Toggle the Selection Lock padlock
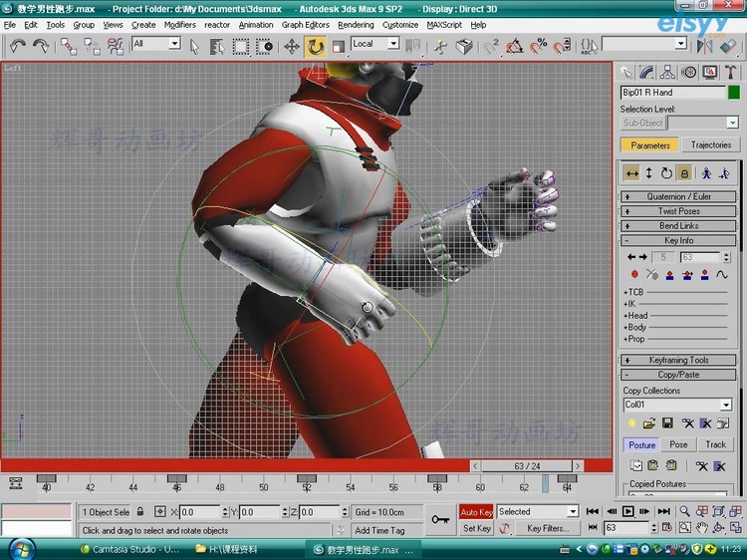The height and width of the screenshot is (560, 747). (x=140, y=511)
